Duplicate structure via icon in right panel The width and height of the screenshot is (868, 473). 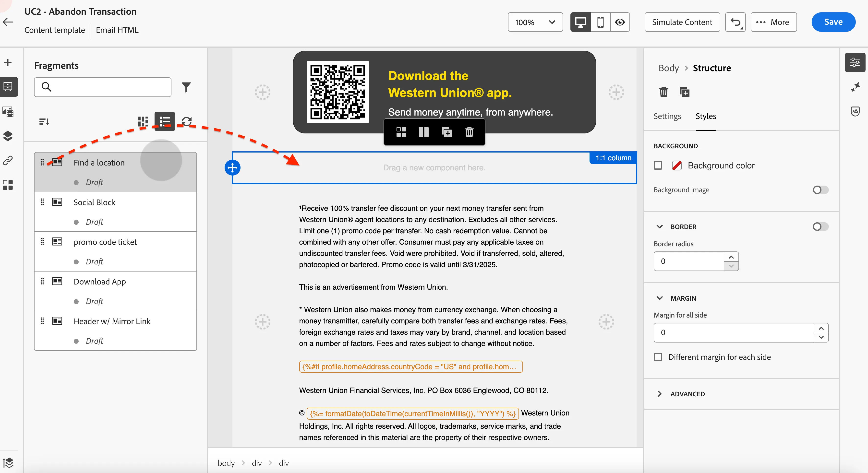684,92
